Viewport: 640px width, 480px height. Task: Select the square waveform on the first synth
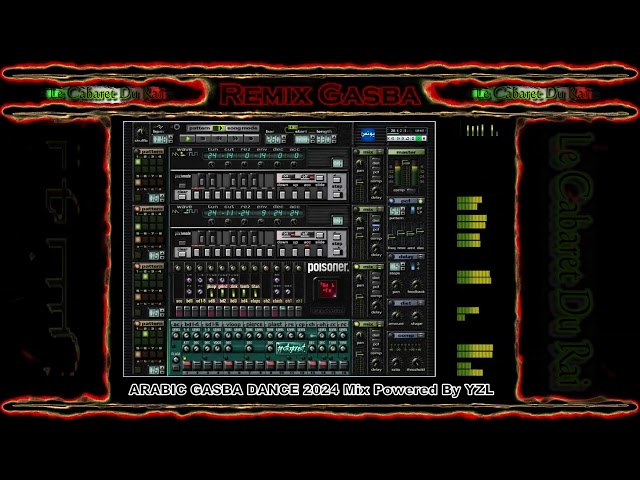193,155
